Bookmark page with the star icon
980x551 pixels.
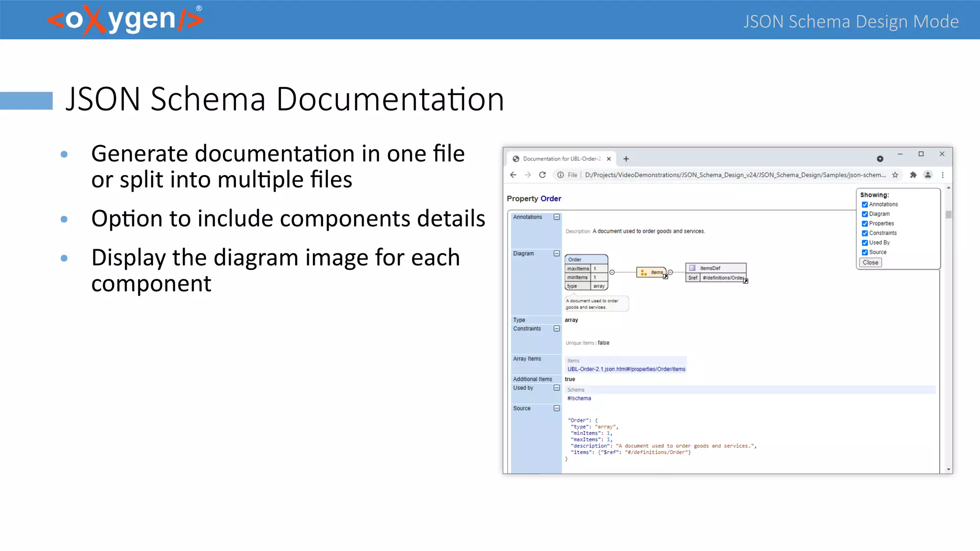point(895,175)
